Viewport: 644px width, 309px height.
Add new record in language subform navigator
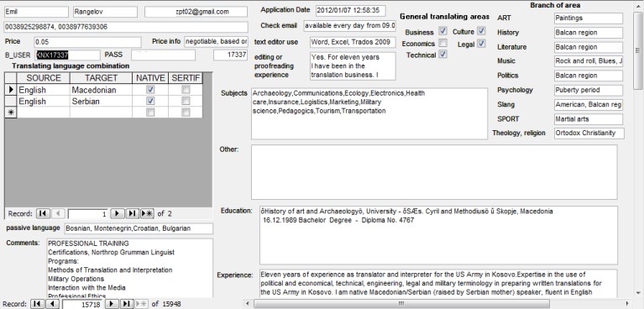(x=147, y=213)
